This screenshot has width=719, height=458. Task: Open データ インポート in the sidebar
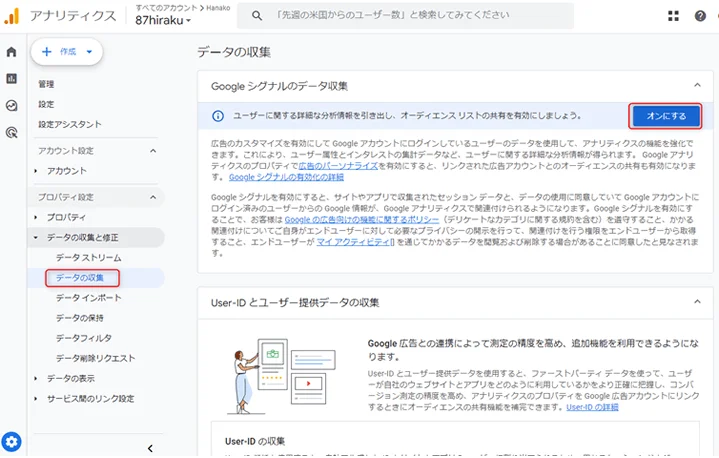[88, 298]
